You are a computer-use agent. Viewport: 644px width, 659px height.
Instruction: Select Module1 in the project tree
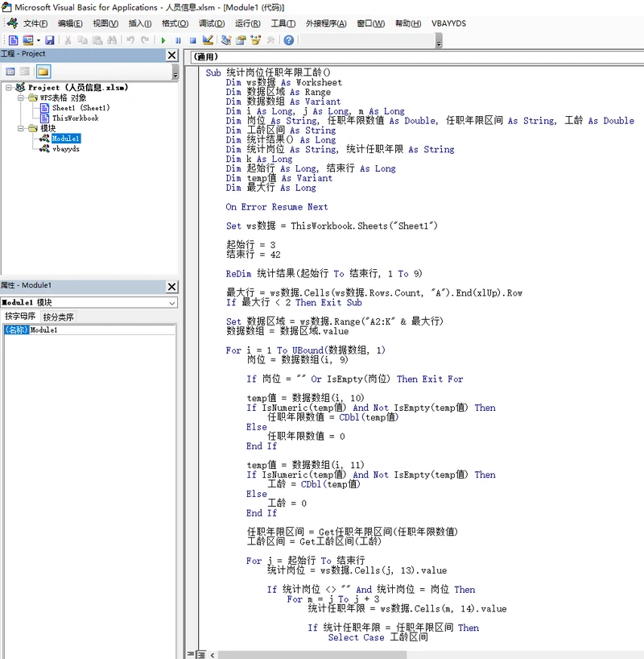(x=66, y=139)
